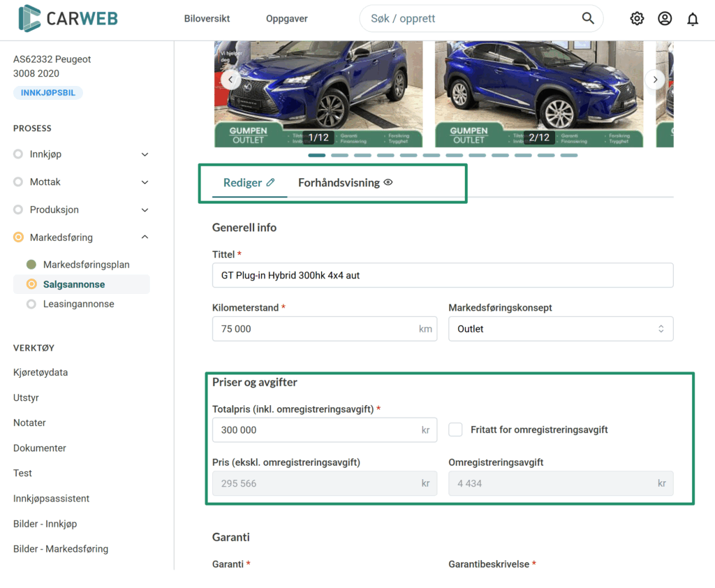
Task: Open Test tool
Action: click(22, 473)
